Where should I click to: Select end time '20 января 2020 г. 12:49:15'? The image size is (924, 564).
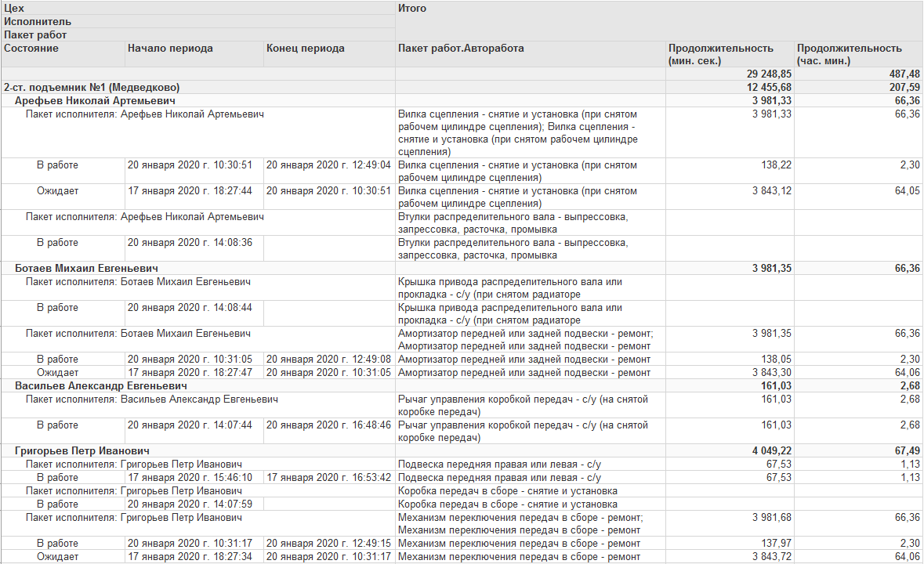click(328, 544)
